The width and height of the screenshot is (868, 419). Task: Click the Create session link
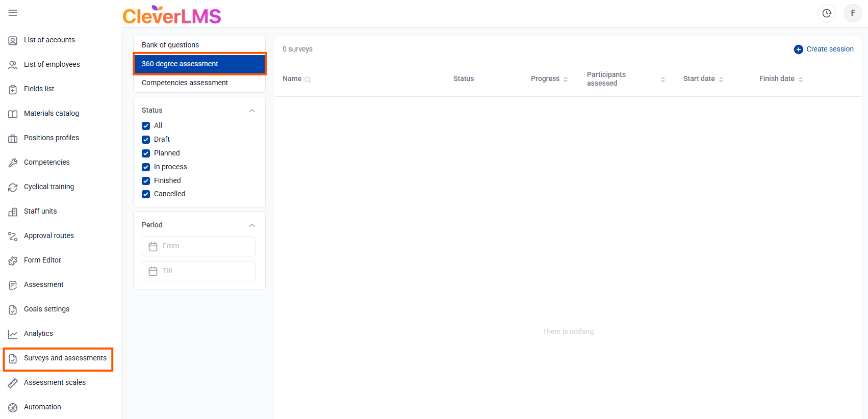830,49
